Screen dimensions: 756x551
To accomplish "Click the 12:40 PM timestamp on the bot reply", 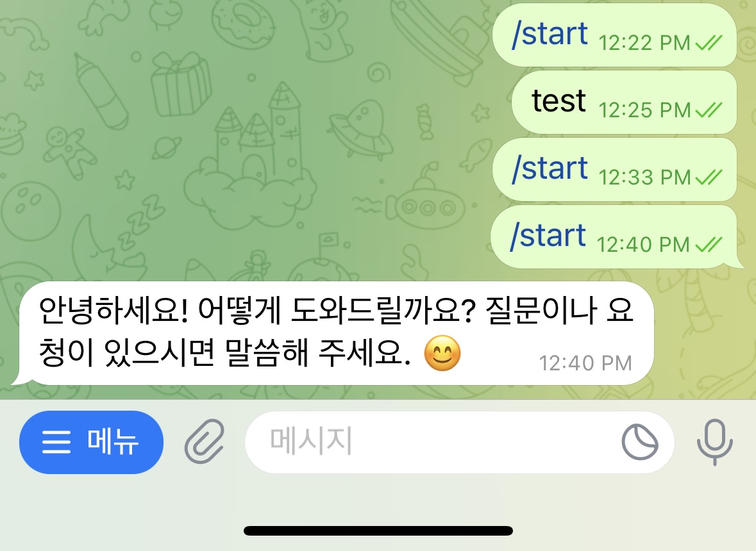I will pyautogui.click(x=585, y=363).
